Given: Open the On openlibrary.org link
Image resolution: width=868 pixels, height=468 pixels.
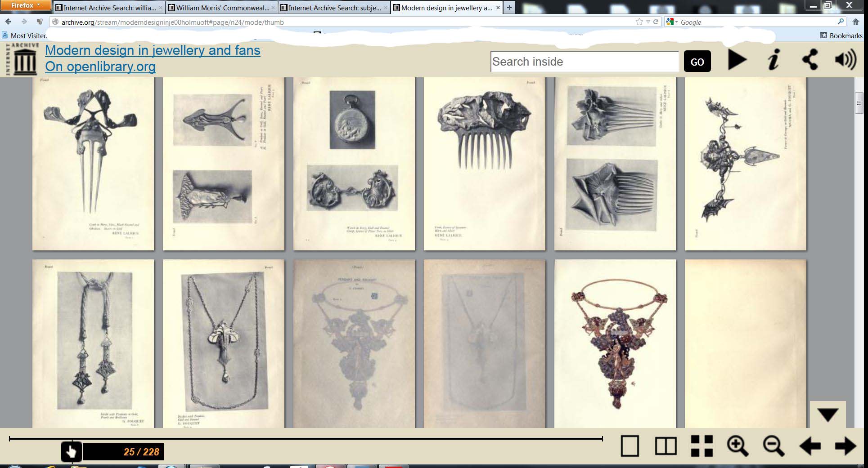Looking at the screenshot, I should (x=100, y=67).
